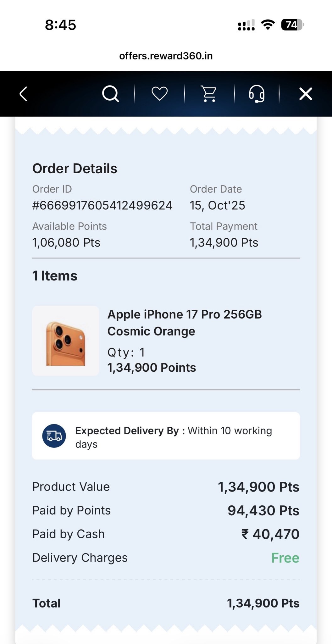Image resolution: width=332 pixels, height=644 pixels.
Task: Tap the Order Details heading
Action: tap(75, 169)
